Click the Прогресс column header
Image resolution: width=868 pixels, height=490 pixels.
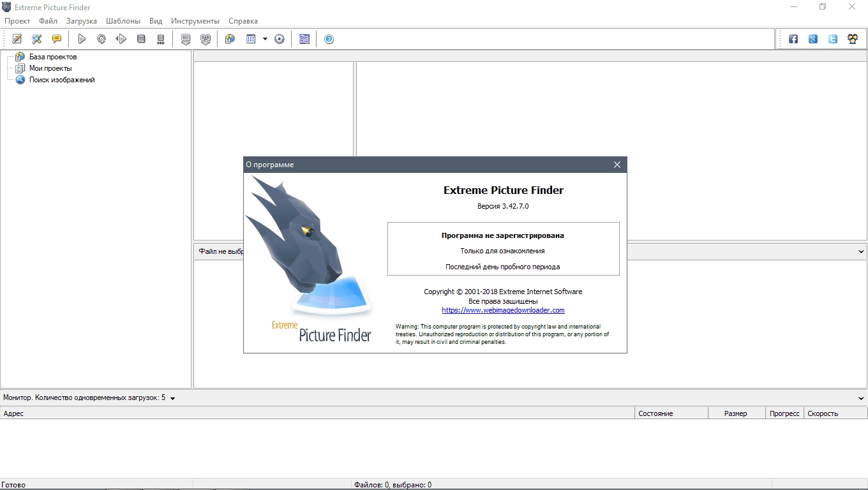[785, 413]
